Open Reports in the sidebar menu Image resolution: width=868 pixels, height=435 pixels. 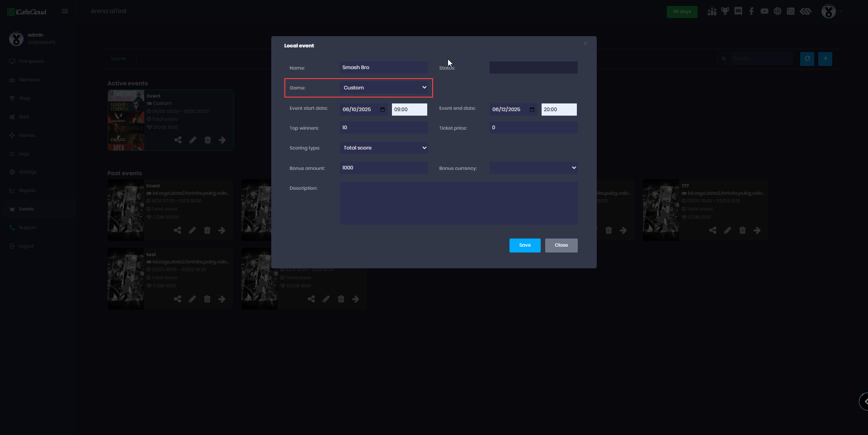click(x=27, y=191)
